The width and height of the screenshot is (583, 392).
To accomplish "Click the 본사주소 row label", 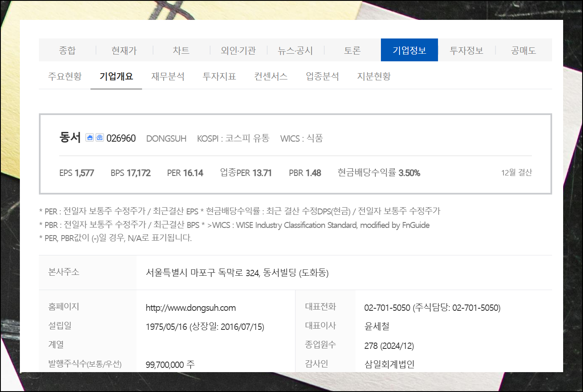I will (x=64, y=272).
